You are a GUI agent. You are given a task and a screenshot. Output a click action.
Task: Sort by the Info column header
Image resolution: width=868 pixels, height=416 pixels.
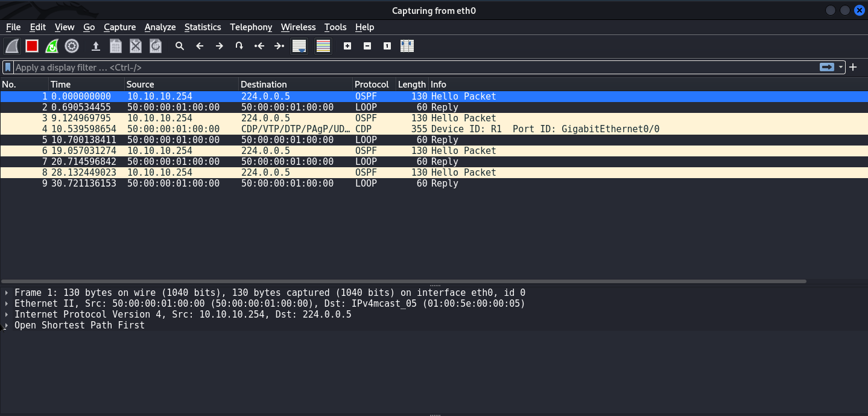(x=648, y=85)
